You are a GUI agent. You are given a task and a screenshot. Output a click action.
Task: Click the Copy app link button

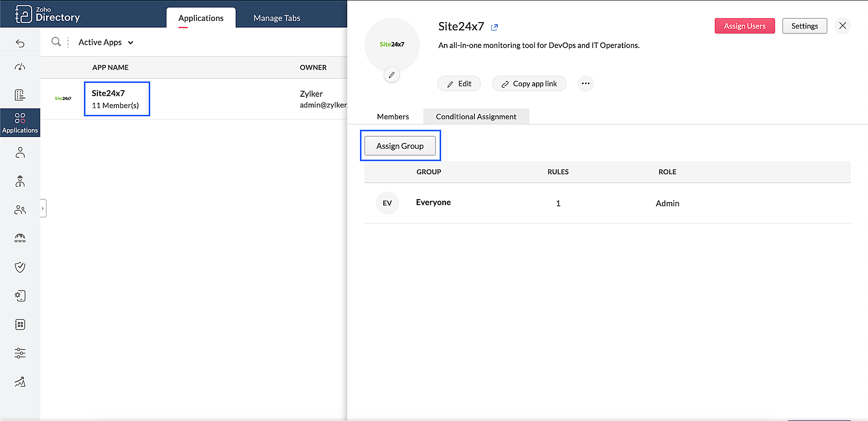(529, 84)
